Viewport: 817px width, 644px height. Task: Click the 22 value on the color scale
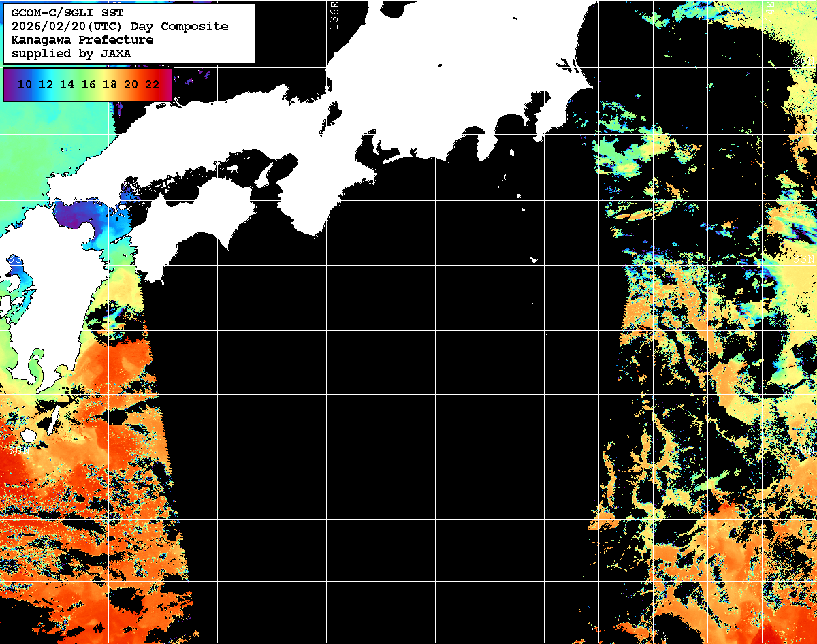152,85
